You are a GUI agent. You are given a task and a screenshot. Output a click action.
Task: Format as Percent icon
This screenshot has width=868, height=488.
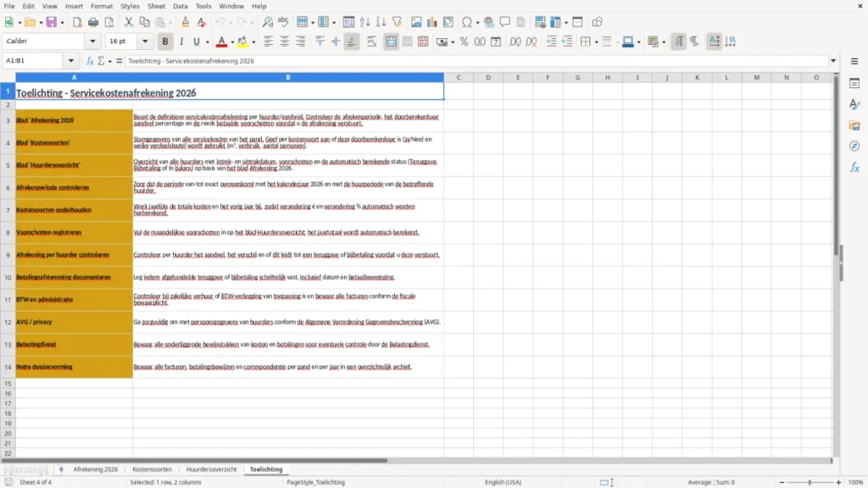click(x=464, y=42)
